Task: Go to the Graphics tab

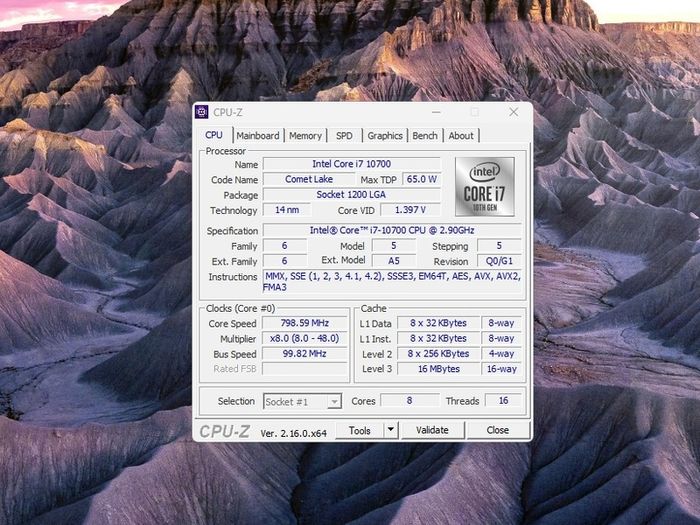Action: pyautogui.click(x=385, y=135)
